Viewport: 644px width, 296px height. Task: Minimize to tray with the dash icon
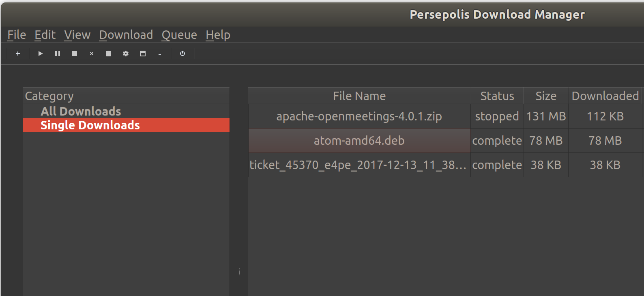click(x=160, y=54)
